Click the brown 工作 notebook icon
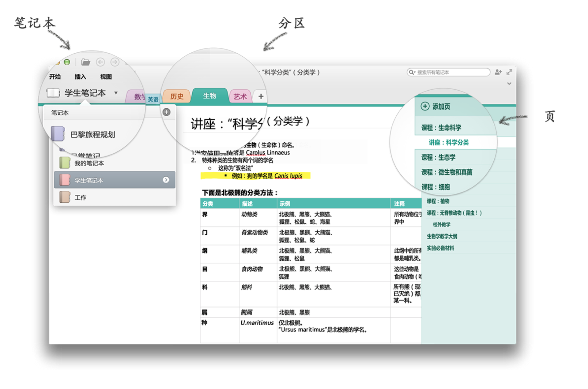588x389 pixels. 65,197
